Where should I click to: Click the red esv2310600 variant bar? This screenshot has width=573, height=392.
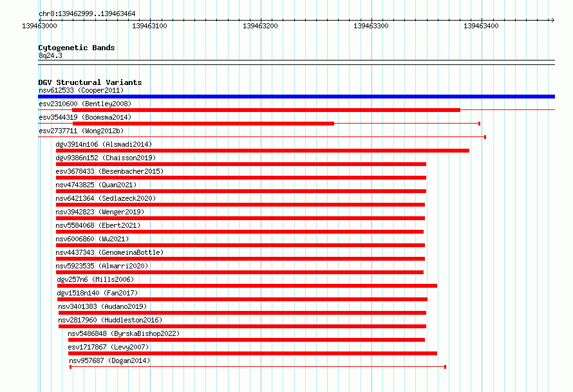tap(266, 110)
